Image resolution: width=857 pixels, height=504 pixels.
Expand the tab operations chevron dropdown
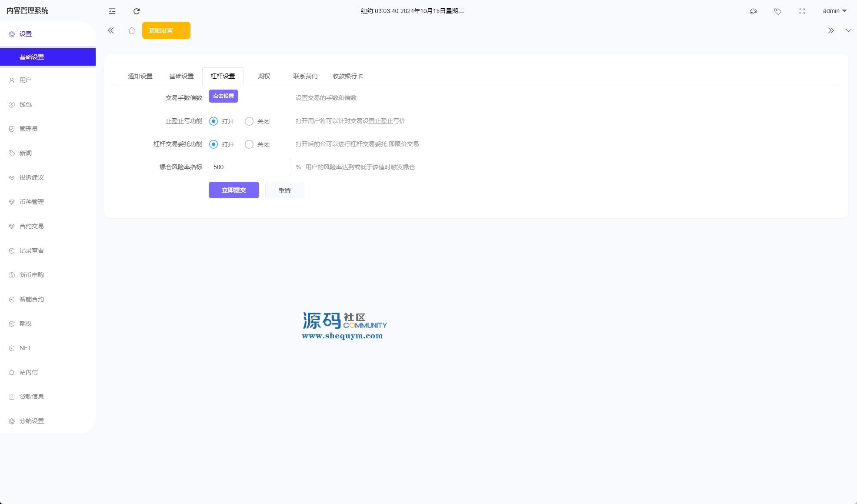pos(848,30)
